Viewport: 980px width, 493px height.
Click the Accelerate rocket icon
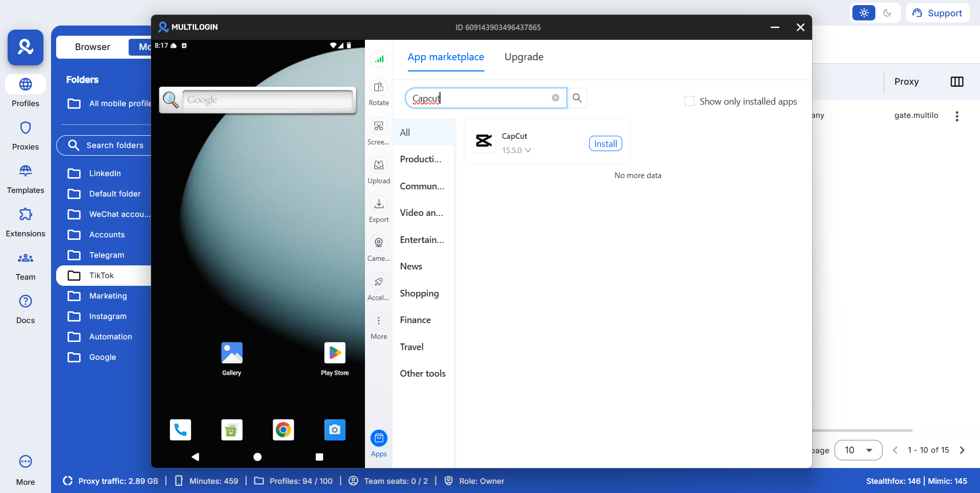point(379,282)
